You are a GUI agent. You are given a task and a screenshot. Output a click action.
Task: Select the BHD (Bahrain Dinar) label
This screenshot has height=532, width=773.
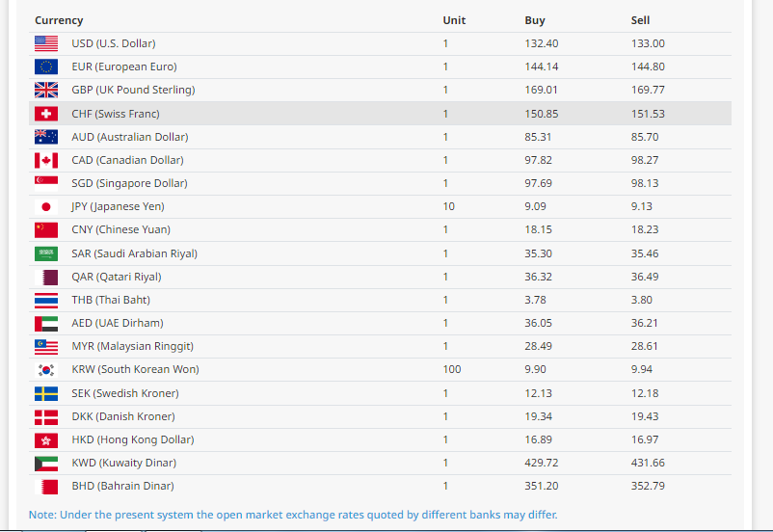pyautogui.click(x=122, y=486)
